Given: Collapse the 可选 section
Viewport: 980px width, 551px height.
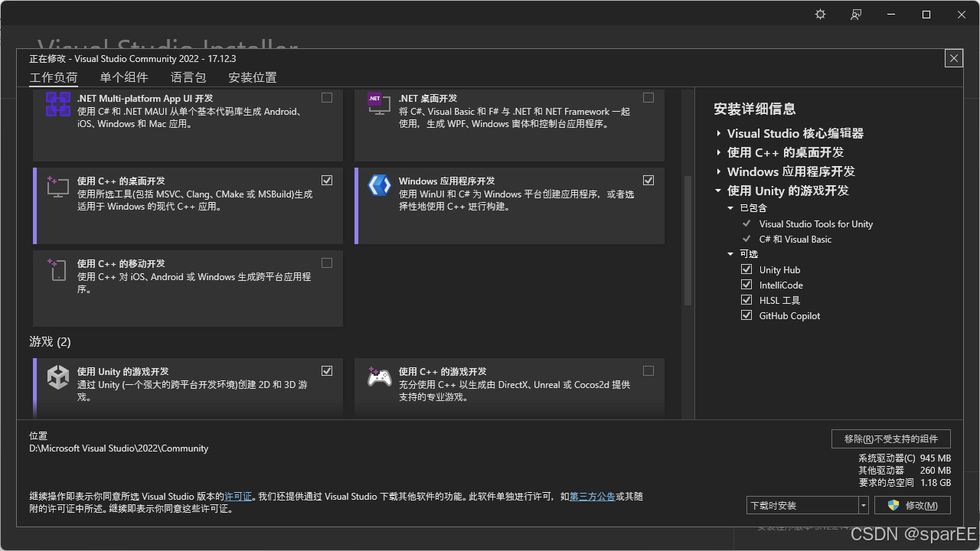Looking at the screenshot, I should [x=731, y=254].
